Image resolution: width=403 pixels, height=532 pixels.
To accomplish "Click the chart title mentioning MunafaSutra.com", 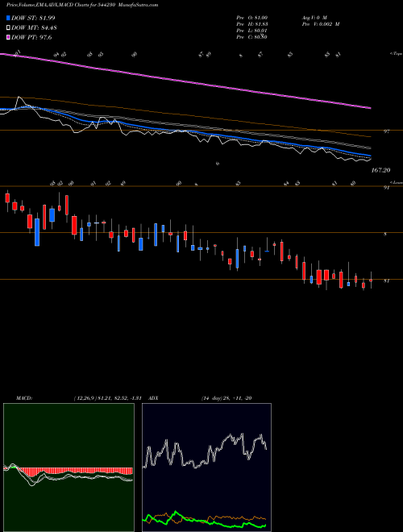I will [x=82, y=5].
